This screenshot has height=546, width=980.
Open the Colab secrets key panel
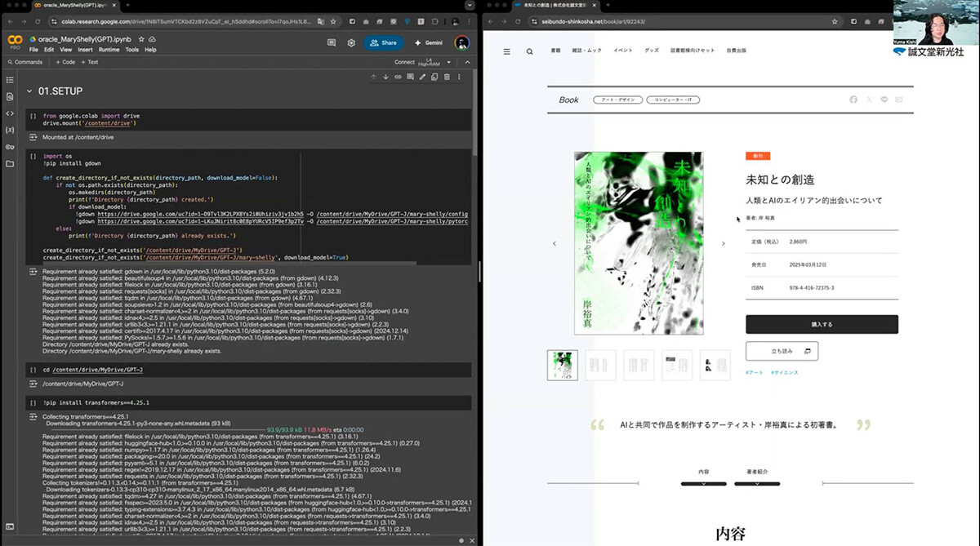coord(10,147)
